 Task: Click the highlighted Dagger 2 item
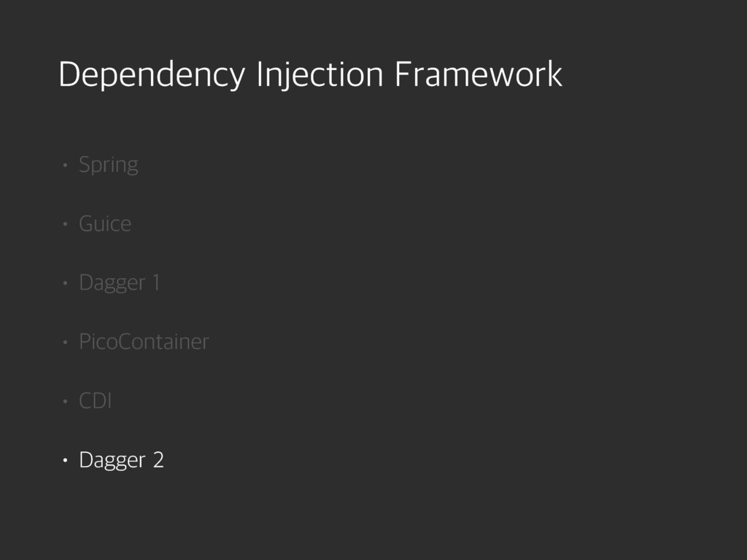coord(121,460)
